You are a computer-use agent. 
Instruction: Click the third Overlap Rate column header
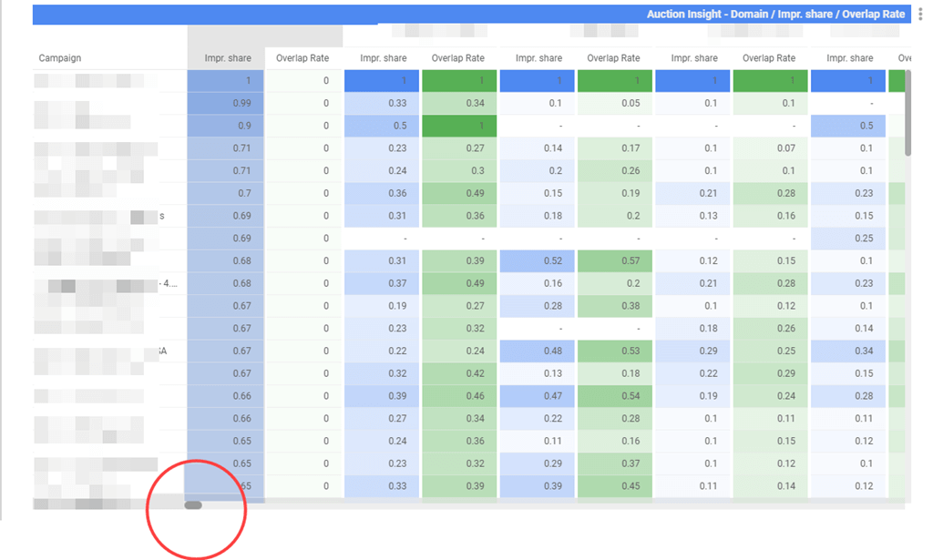pos(613,58)
